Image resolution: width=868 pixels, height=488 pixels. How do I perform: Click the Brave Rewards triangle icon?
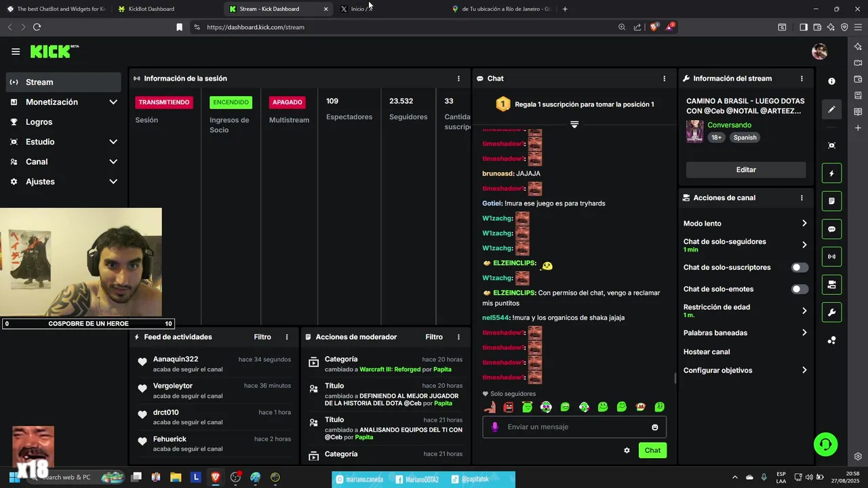pyautogui.click(x=669, y=27)
